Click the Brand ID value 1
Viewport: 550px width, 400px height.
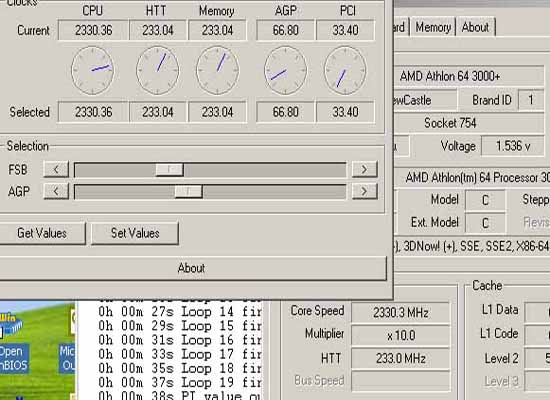[x=531, y=100]
